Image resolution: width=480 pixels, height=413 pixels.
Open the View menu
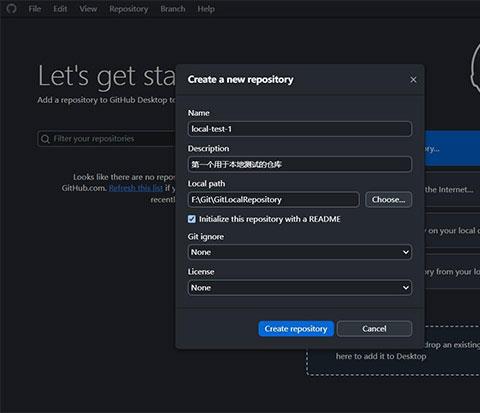point(88,9)
